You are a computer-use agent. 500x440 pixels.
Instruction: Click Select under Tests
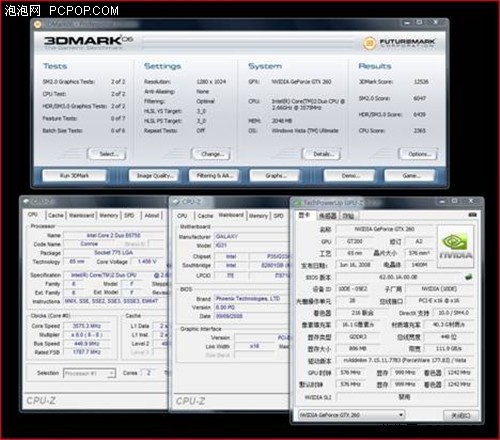(x=107, y=154)
